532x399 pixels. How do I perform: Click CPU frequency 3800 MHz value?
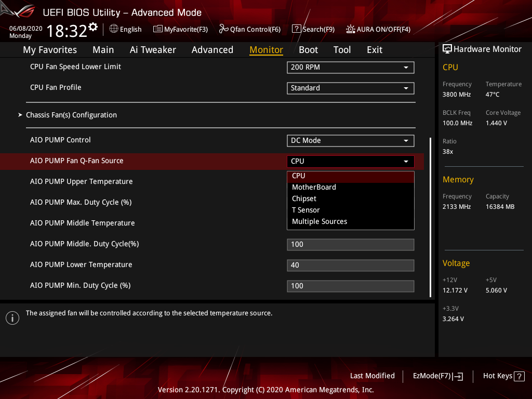[457, 95]
